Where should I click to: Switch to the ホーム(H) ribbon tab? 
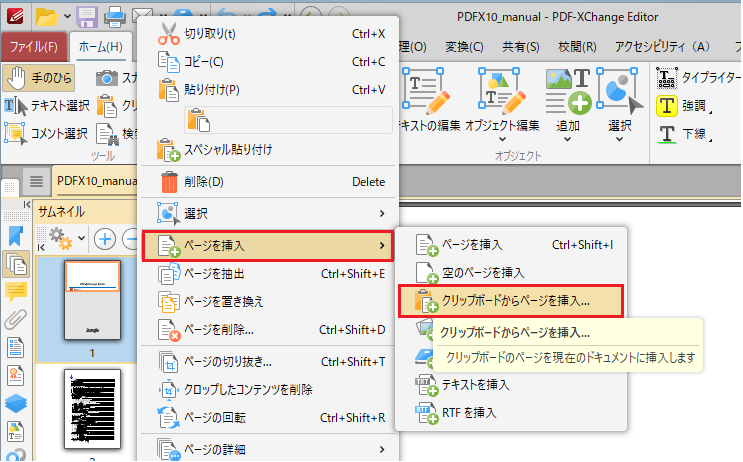coord(100,46)
